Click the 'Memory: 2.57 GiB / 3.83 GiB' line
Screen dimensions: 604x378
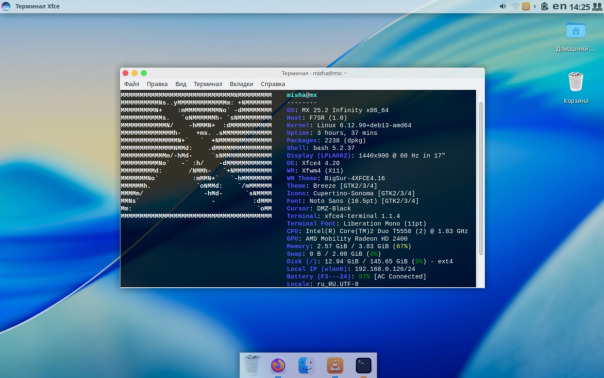coord(349,246)
